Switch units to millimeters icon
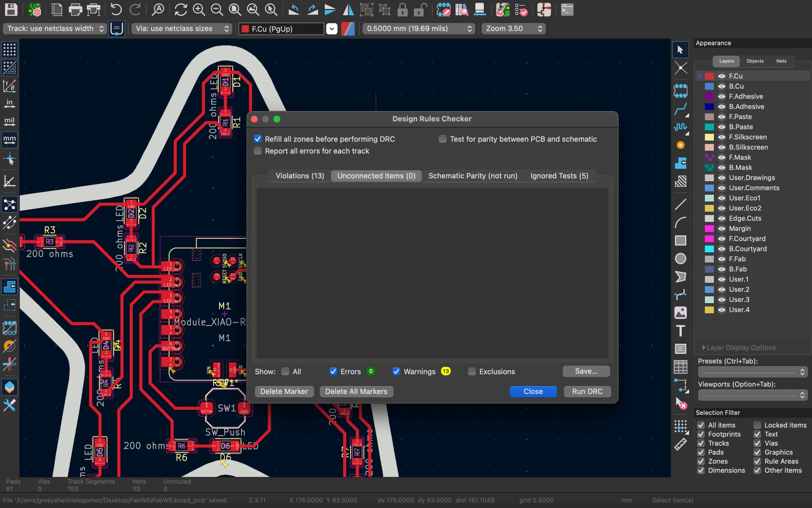Screen dimensions: 812x508 [9, 139]
